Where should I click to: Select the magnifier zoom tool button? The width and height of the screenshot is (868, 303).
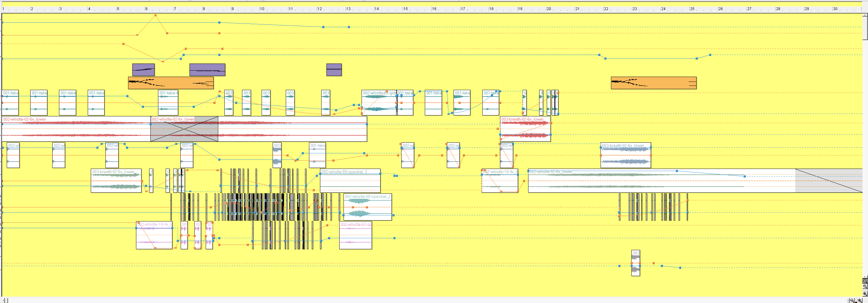click(865, 281)
